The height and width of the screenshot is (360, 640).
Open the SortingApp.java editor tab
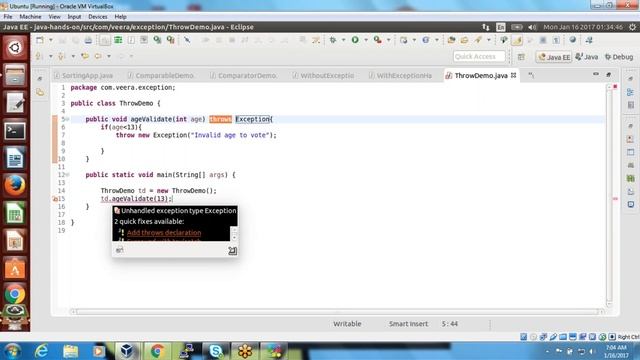pyautogui.click(x=83, y=76)
